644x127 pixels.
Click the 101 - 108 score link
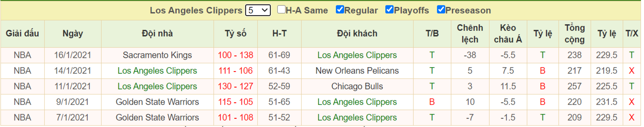(236, 118)
